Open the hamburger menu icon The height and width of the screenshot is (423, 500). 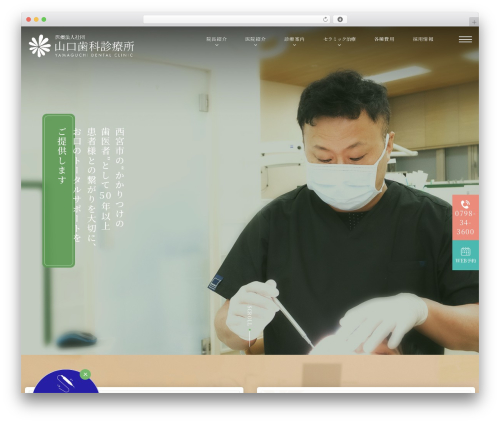[465, 39]
